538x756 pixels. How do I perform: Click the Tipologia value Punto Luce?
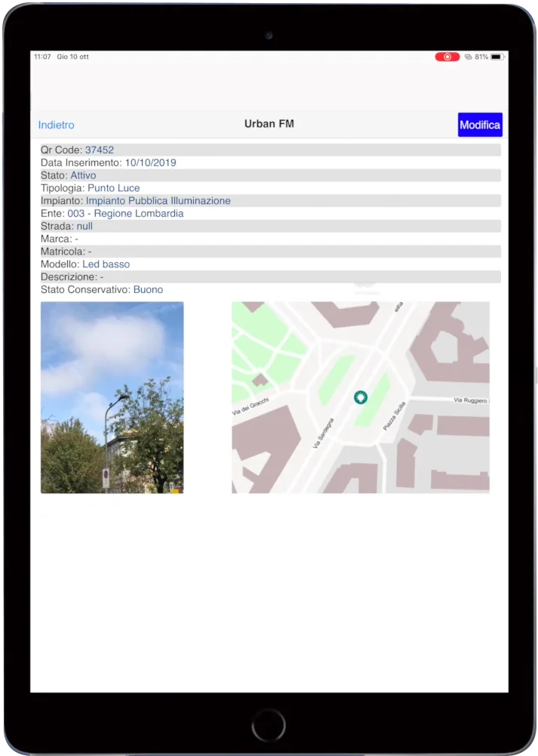click(x=114, y=188)
